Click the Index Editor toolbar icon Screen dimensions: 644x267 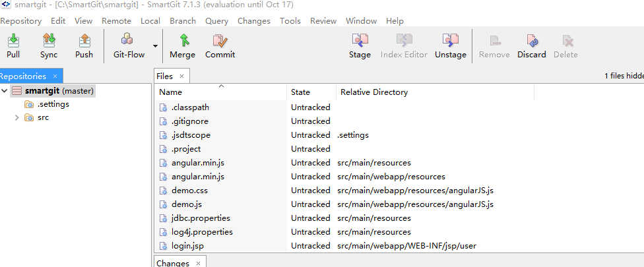coord(404,40)
